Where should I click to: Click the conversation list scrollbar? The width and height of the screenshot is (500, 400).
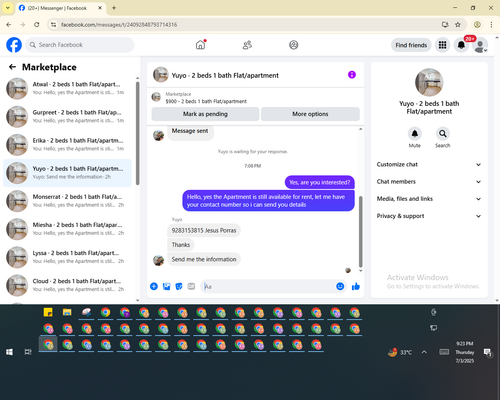pos(138,133)
